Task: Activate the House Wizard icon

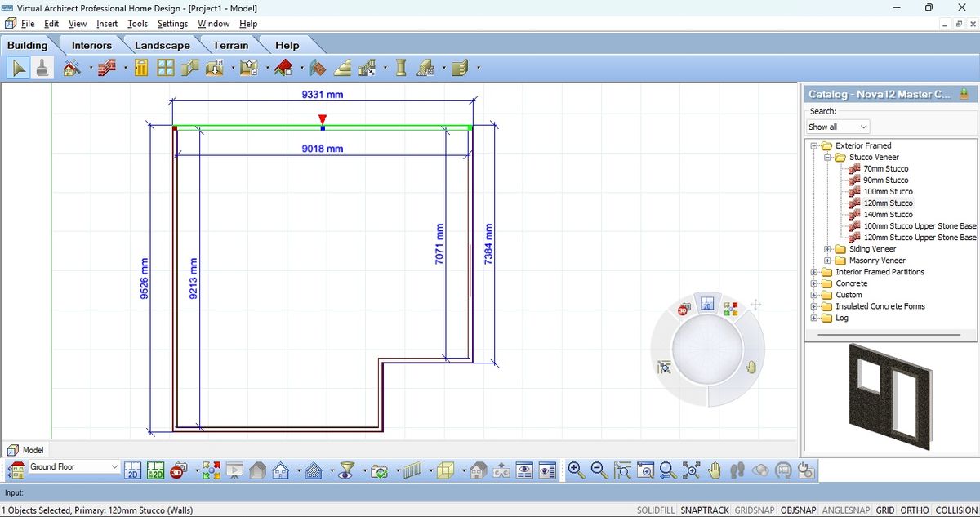Action: pos(72,68)
